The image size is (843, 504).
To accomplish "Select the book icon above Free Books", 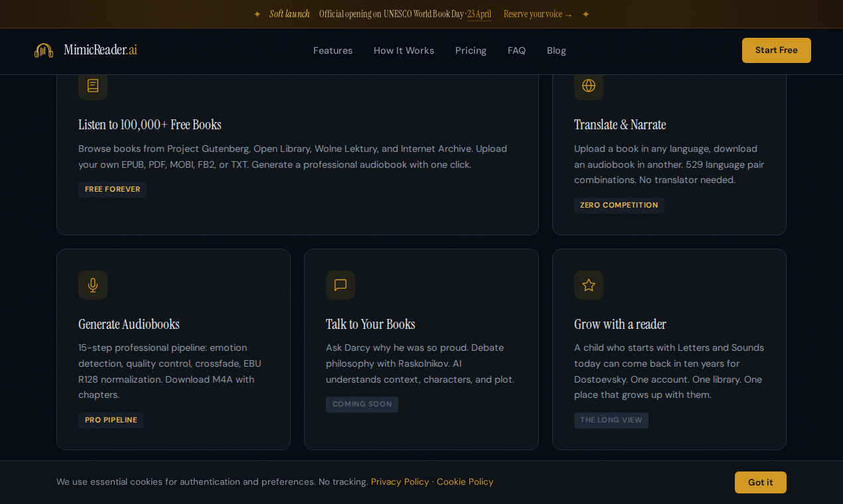I will tap(92, 86).
